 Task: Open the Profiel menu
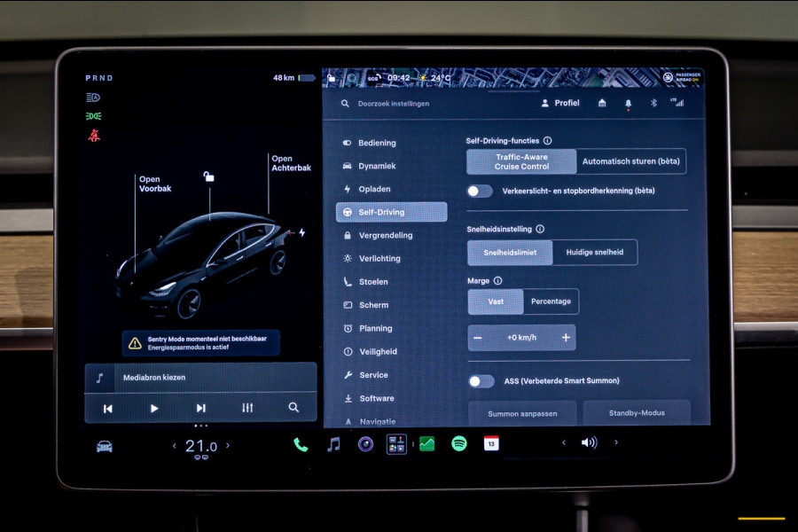coord(559,103)
